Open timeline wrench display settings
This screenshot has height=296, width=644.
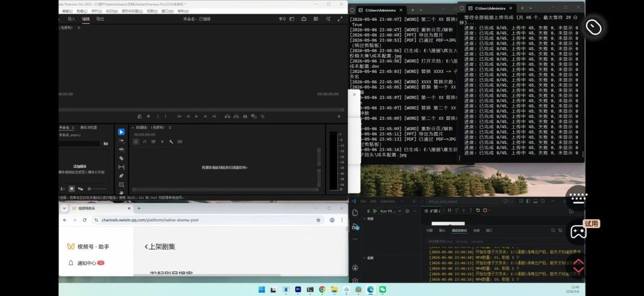click(171, 141)
